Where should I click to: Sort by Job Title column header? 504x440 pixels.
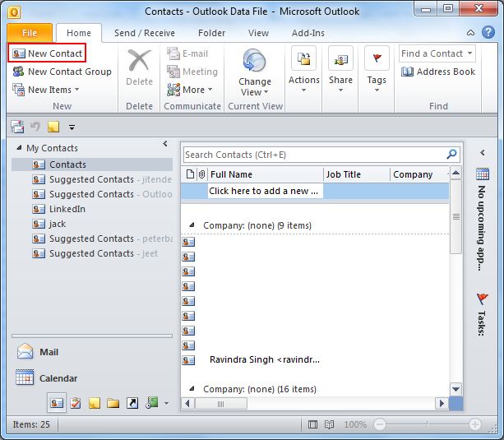[357, 174]
